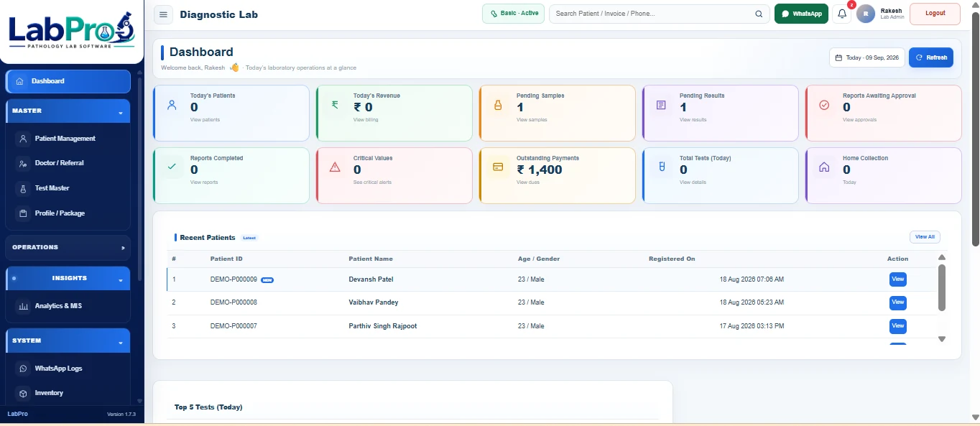
Task: Click the Critical Values warning triangle icon
Action: pos(335,167)
